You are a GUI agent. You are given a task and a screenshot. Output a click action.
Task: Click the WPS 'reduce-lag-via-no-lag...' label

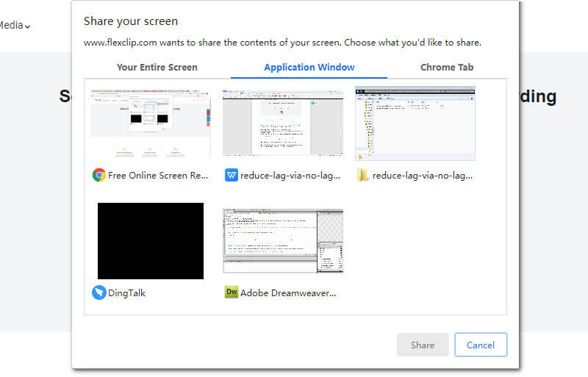[290, 176]
